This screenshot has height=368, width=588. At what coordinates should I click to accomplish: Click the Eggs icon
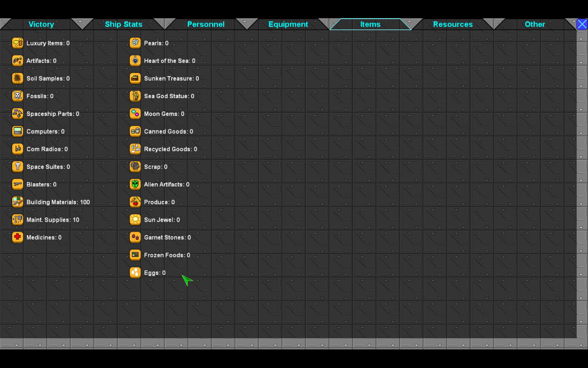135,273
